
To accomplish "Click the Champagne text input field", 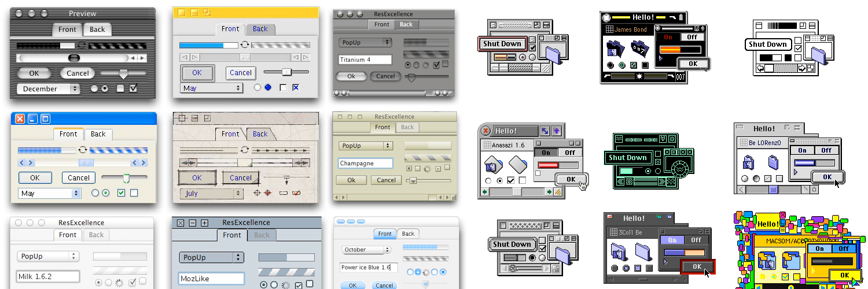I will [365, 164].
